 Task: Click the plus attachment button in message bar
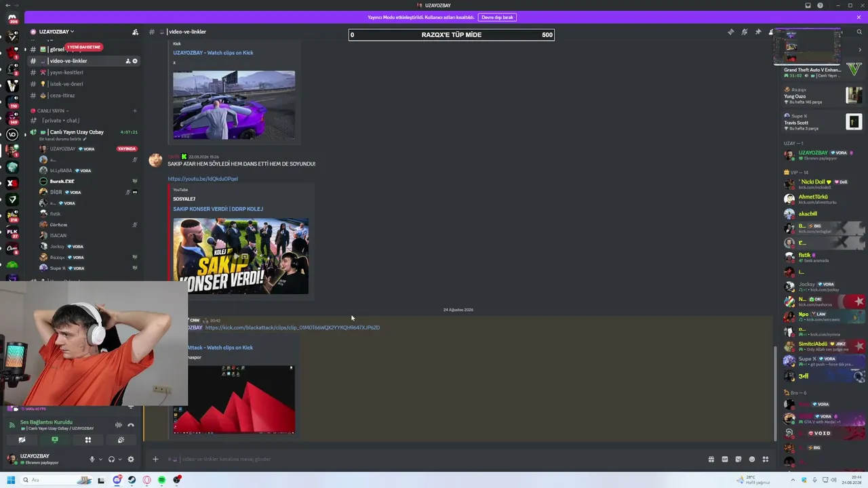pos(155,459)
